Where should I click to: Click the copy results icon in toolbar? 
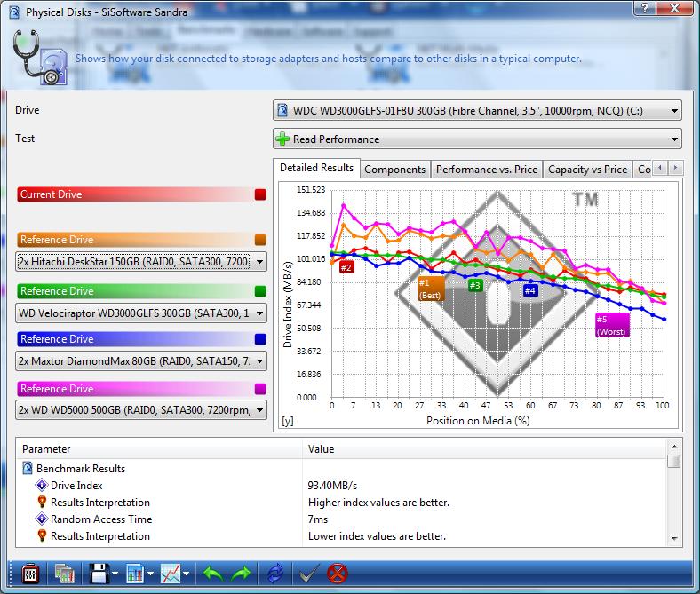(65, 574)
